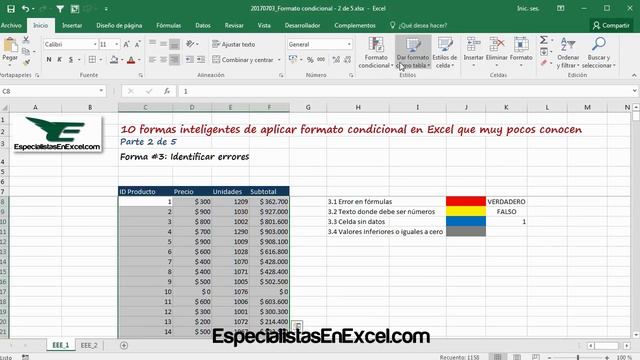Collapse the ribbon with the chevron

[634, 76]
